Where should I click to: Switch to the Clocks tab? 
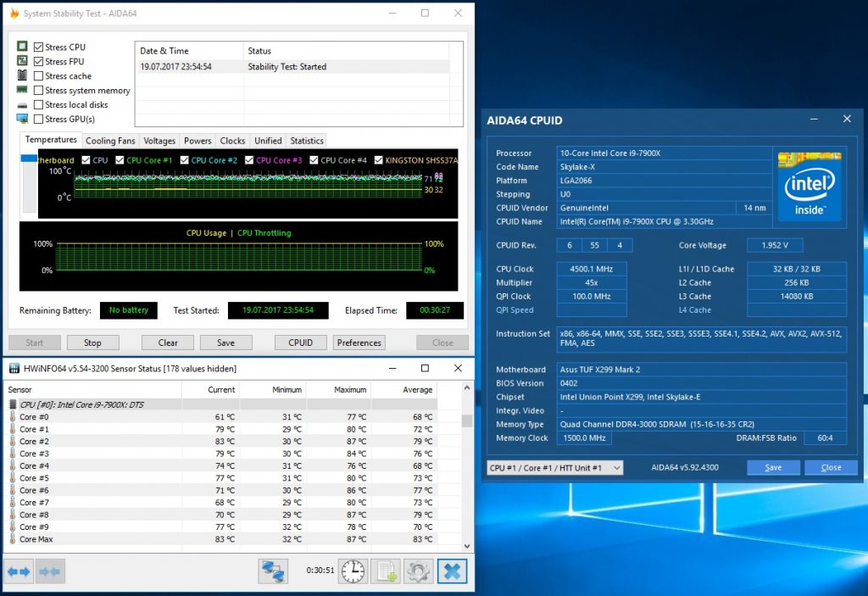[x=232, y=141]
